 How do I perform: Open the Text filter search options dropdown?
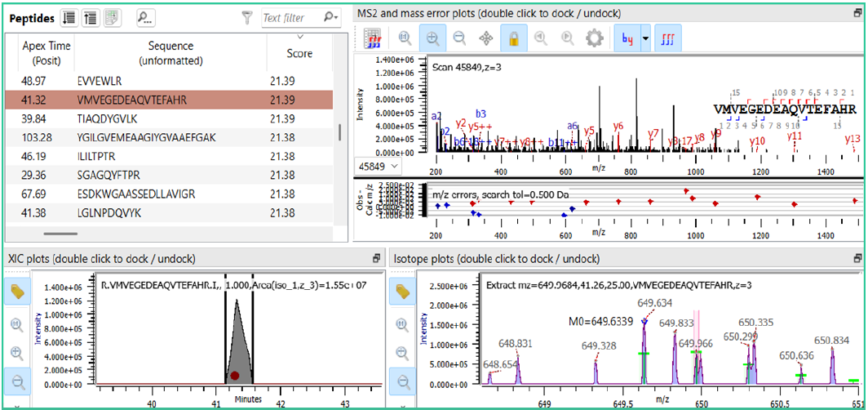(330, 17)
